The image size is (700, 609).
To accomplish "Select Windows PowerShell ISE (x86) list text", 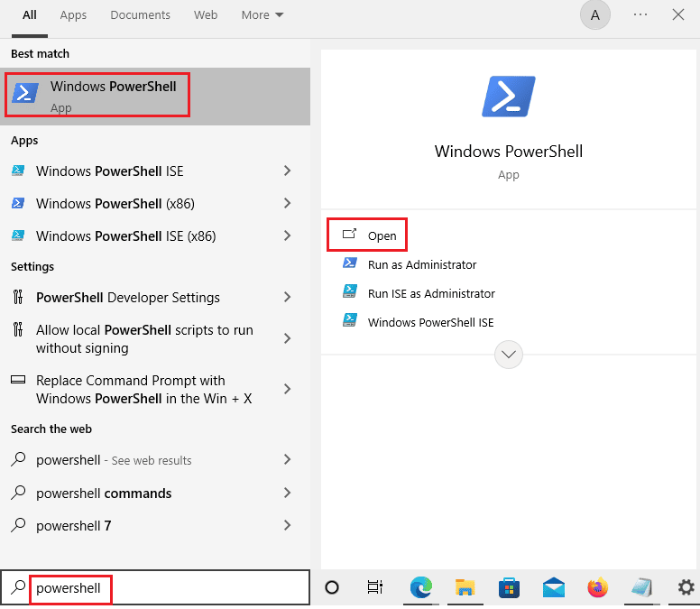I will pyautogui.click(x=126, y=235).
